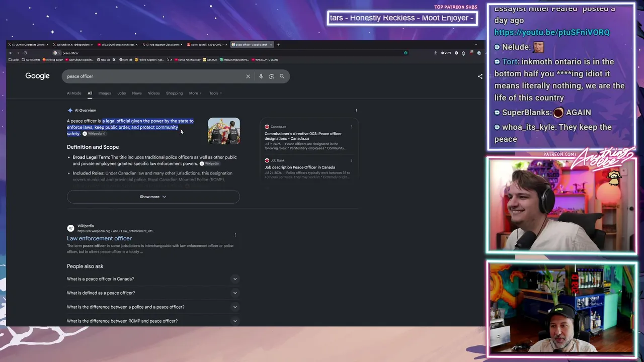
Task: Open 'Job description Peace Officer in Canada' link
Action: pos(300,167)
